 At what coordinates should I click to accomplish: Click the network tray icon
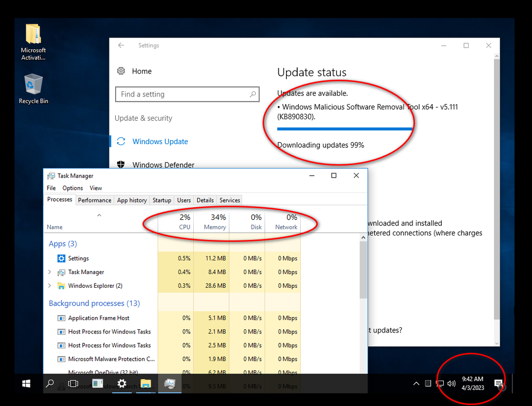point(440,384)
